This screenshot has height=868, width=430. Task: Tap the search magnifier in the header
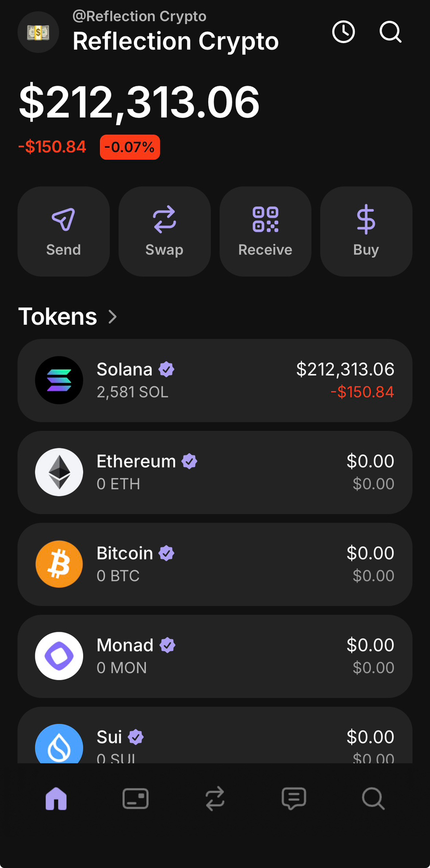click(391, 32)
